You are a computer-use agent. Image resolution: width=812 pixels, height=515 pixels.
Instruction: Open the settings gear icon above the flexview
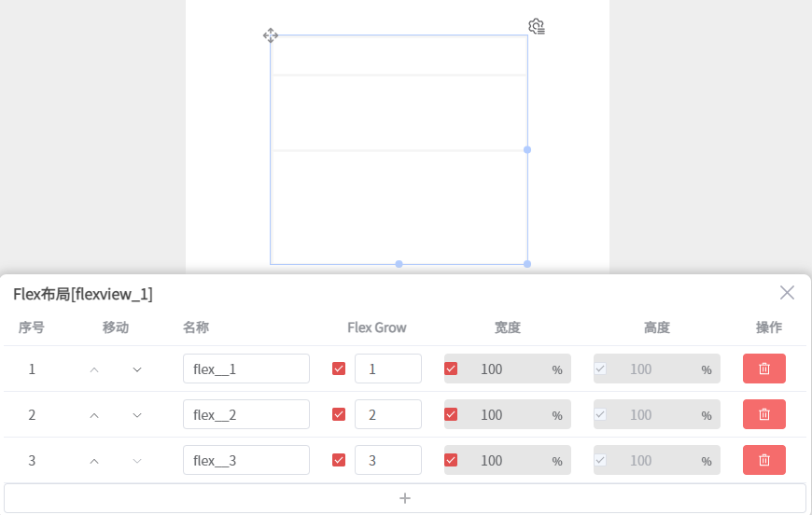[x=537, y=26]
